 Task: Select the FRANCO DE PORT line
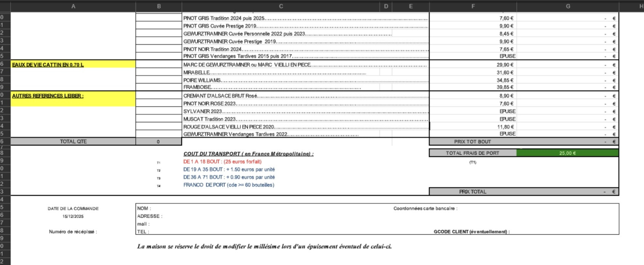[229, 185]
